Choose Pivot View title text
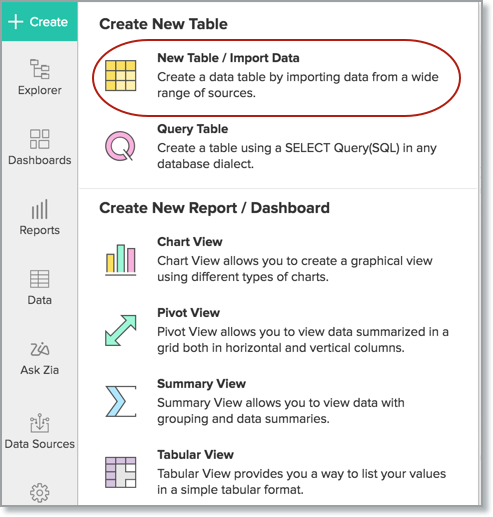The image size is (493, 517). coord(188,313)
